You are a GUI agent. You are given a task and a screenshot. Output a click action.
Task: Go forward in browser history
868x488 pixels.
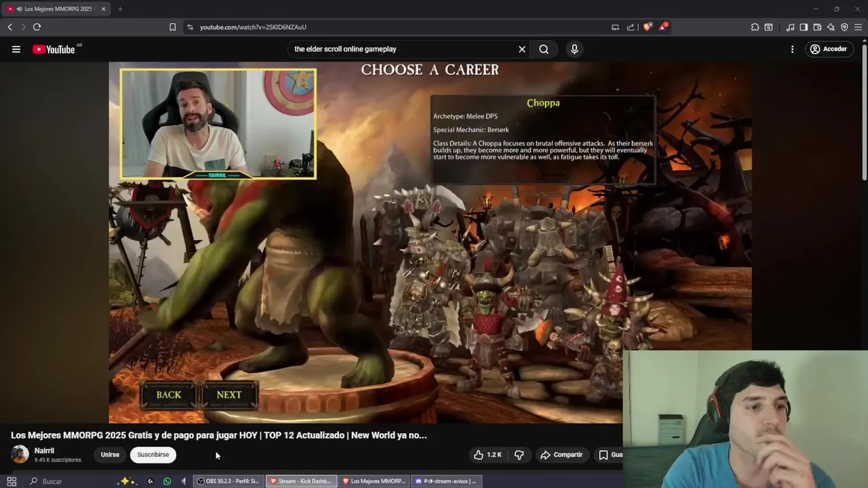23,27
